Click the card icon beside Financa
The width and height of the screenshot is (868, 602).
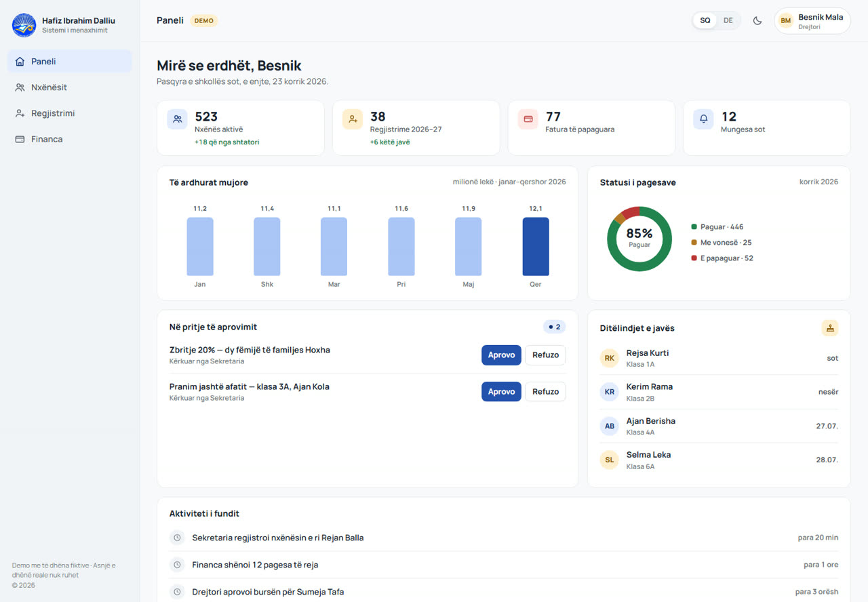20,139
